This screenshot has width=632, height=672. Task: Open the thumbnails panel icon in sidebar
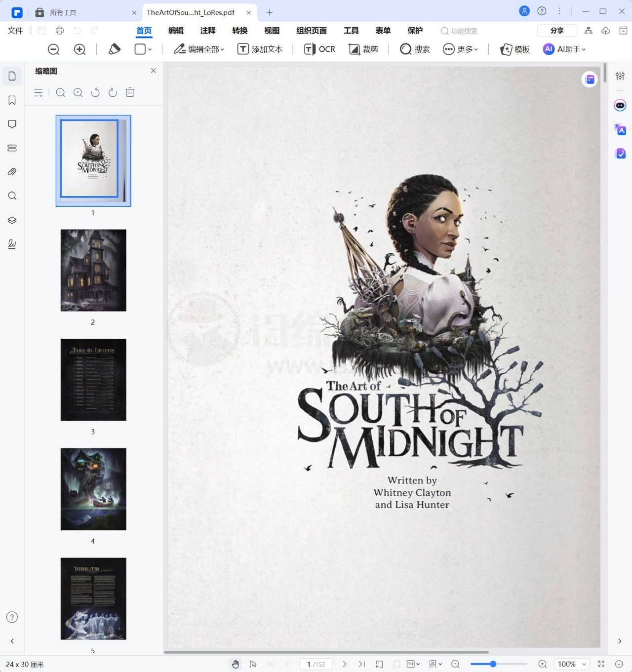(12, 76)
